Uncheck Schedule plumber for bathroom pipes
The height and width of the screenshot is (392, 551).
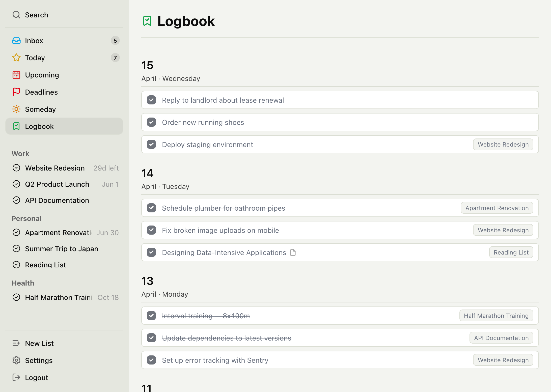tap(151, 208)
